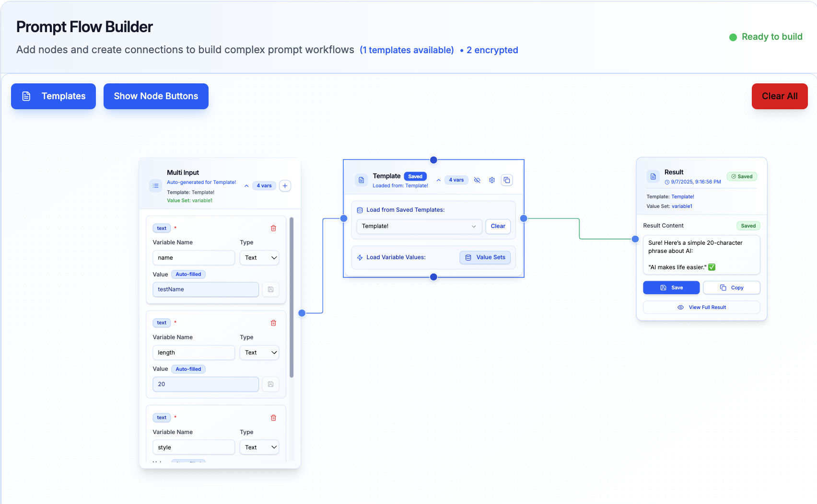Click the duplicate icon on Template node
Screen dimensions: 817x504
tap(507, 180)
